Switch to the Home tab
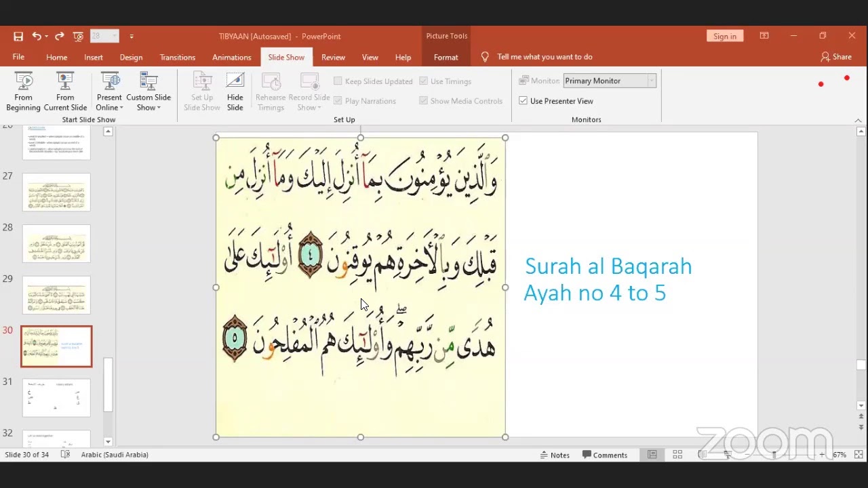This screenshot has height=488, width=868. point(57,57)
